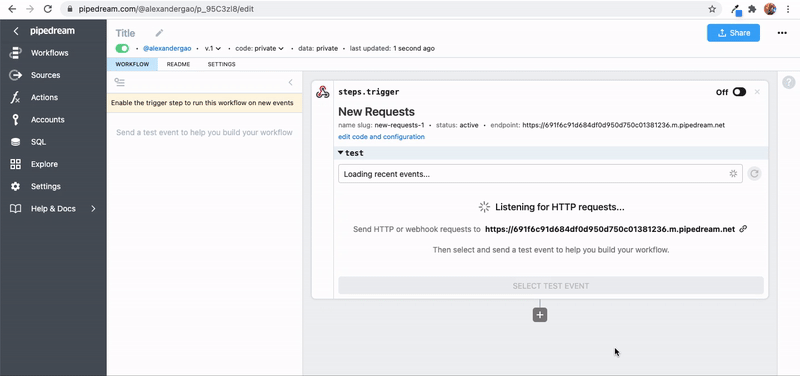Remove trigger step with X icon
Viewport: 800px width, 376px height.
757,92
